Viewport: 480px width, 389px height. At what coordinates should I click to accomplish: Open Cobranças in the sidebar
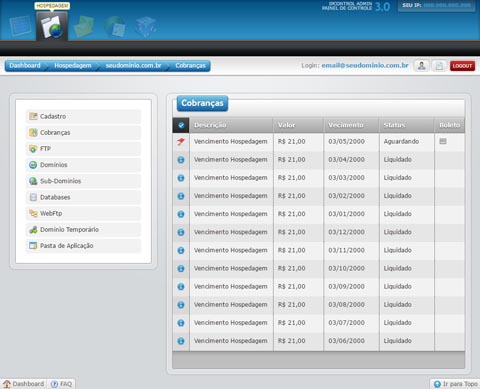pos(83,133)
